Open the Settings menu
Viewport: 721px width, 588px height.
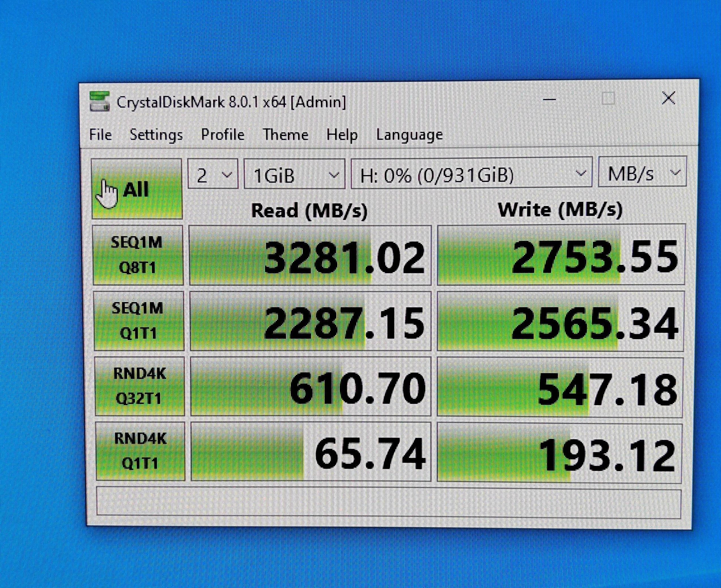156,135
